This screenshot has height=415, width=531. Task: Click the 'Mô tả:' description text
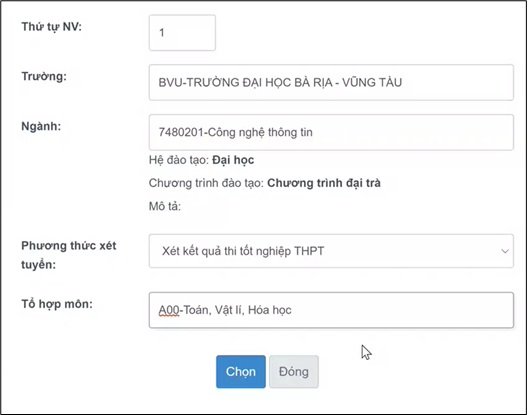pyautogui.click(x=165, y=206)
